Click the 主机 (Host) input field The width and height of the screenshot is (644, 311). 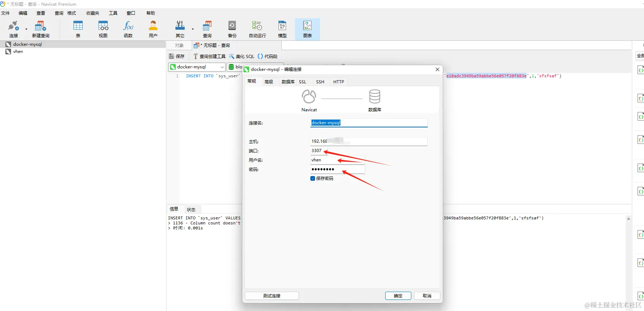click(369, 141)
